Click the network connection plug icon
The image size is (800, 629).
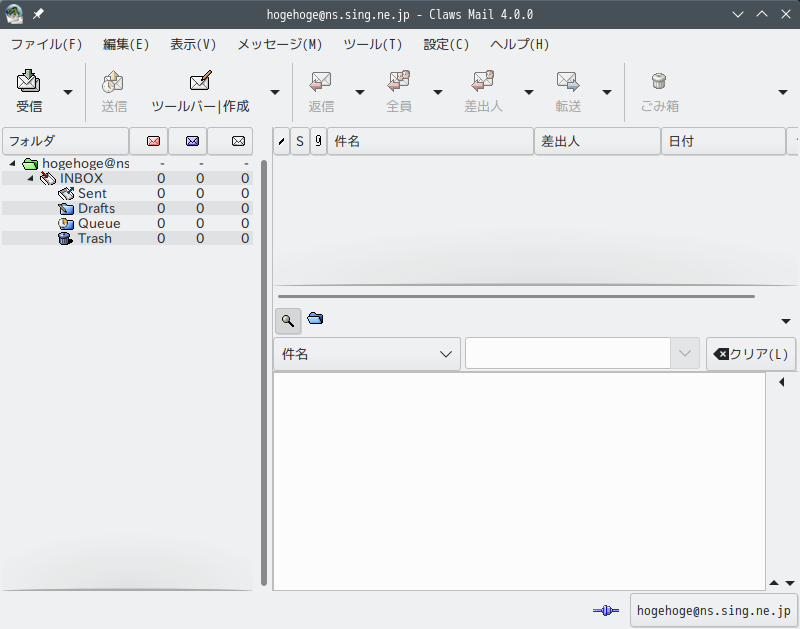606,610
